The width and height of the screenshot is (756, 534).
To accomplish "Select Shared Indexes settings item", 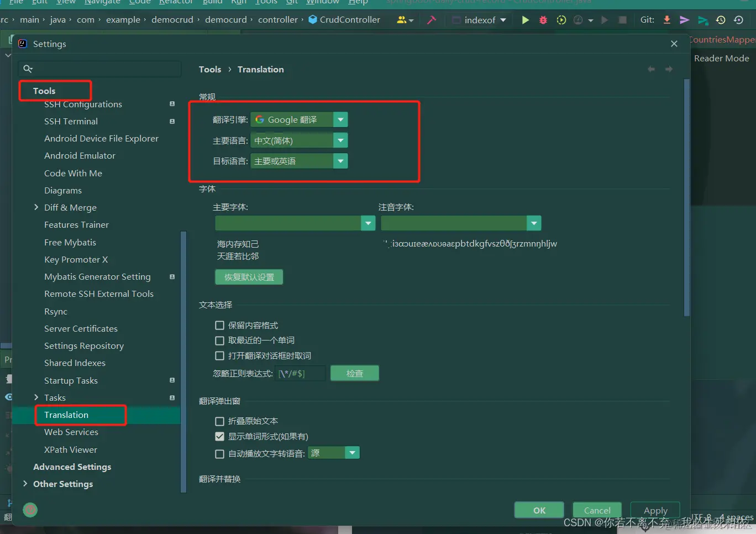I will click(75, 363).
